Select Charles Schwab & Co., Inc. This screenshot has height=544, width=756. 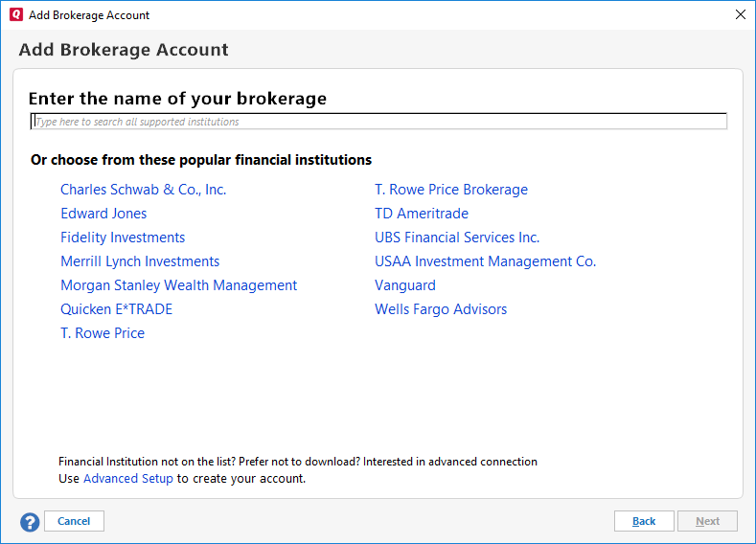point(143,190)
